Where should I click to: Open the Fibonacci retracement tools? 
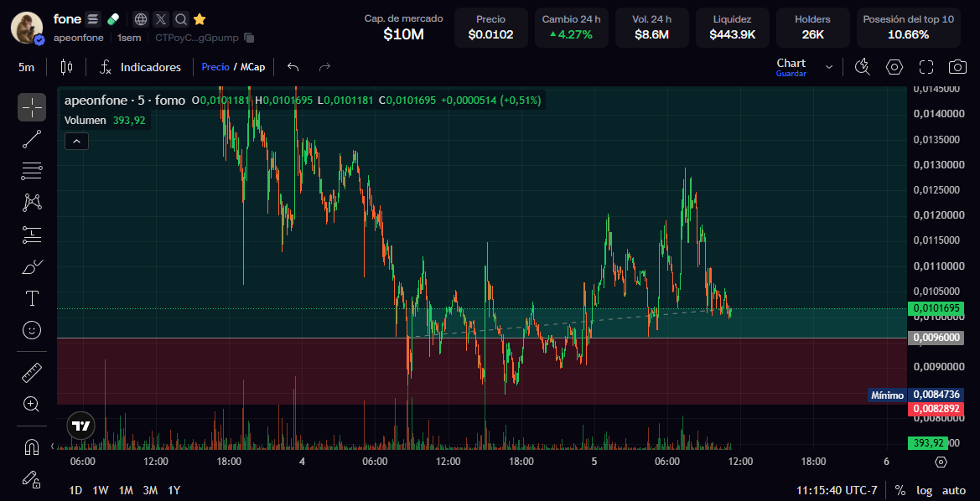pos(32,171)
